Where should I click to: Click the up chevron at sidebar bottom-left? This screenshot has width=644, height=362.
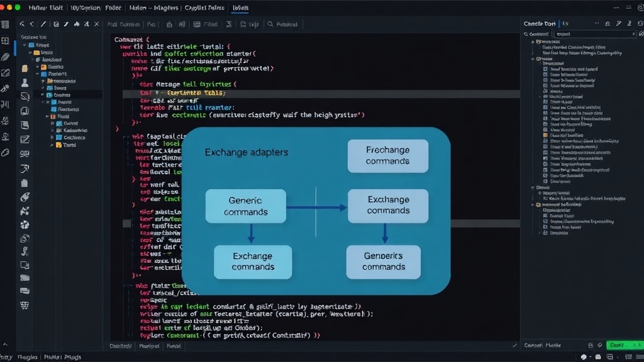click(5, 344)
